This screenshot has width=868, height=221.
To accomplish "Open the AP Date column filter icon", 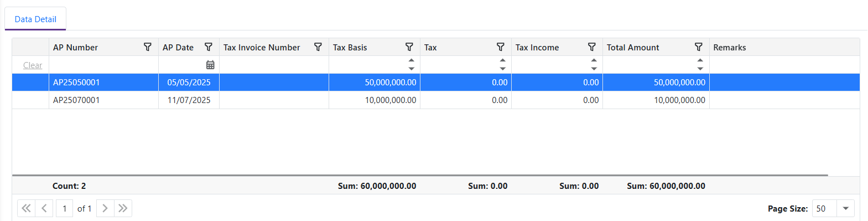I will coord(209,47).
